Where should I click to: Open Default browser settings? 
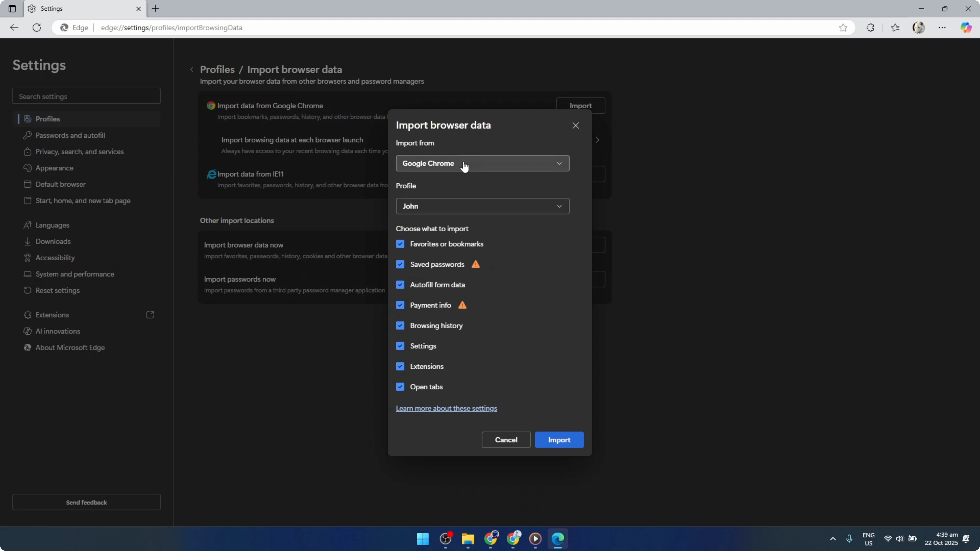tap(87, 184)
